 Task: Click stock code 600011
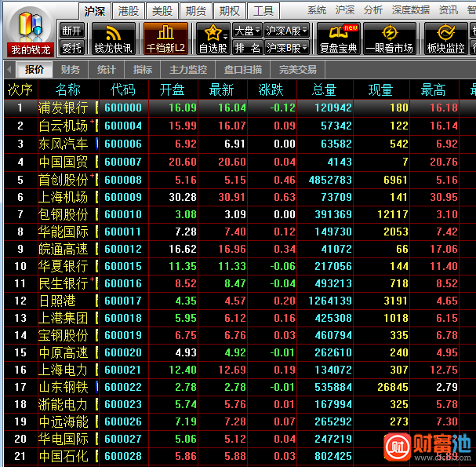click(123, 232)
